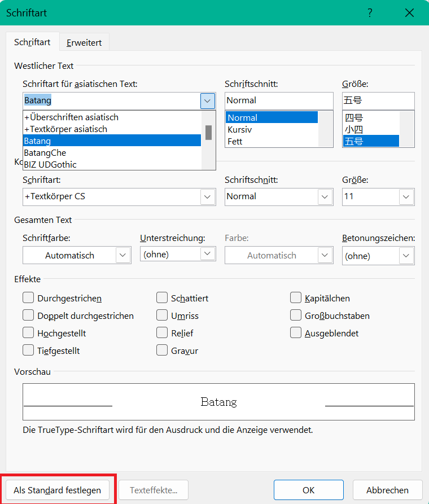Open the Schriftfarbe Automatisch color picker
The image size is (429, 504).
123,256
